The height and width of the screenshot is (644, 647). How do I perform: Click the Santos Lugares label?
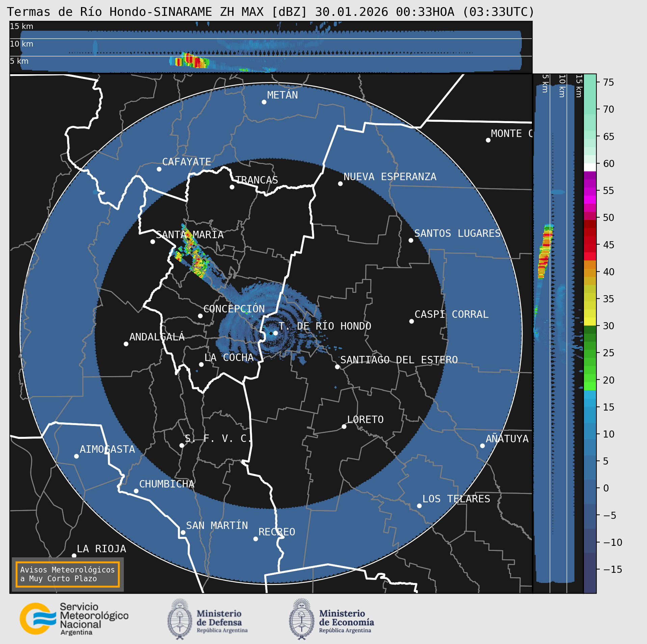(x=457, y=233)
